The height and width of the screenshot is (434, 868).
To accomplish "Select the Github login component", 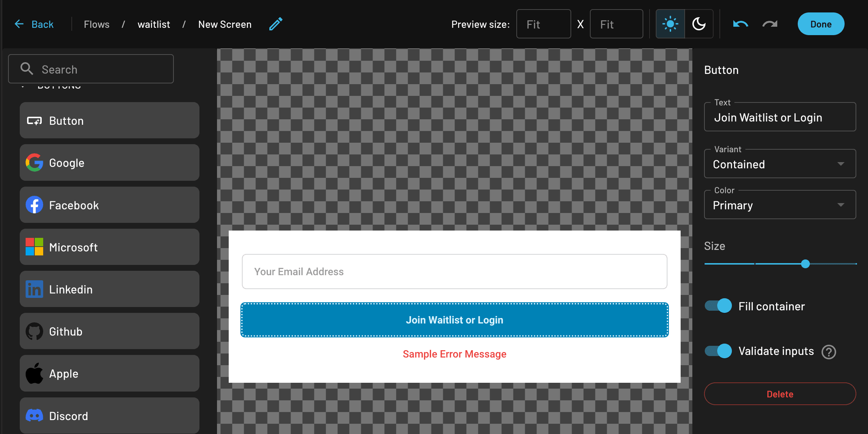I will coord(109,331).
